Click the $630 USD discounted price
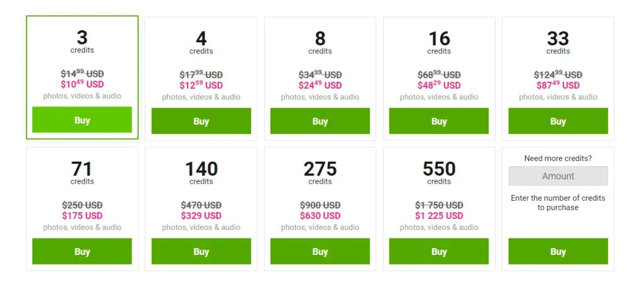The image size is (644, 294). click(x=320, y=215)
